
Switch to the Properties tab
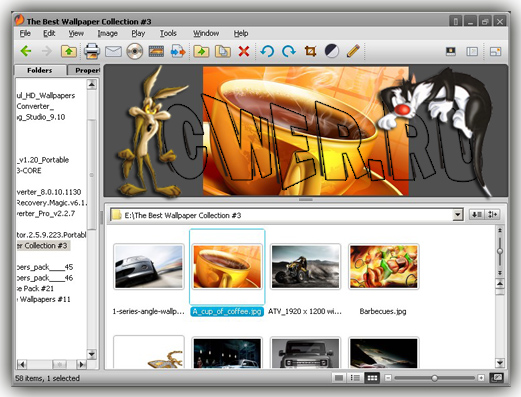(x=84, y=70)
